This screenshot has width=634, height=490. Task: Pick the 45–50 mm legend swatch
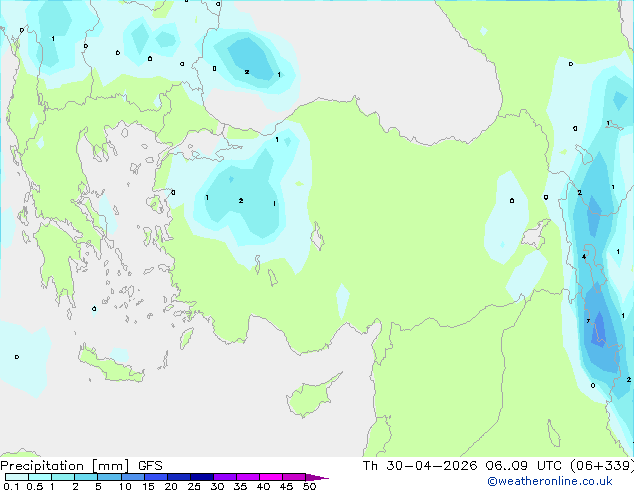tap(294, 477)
